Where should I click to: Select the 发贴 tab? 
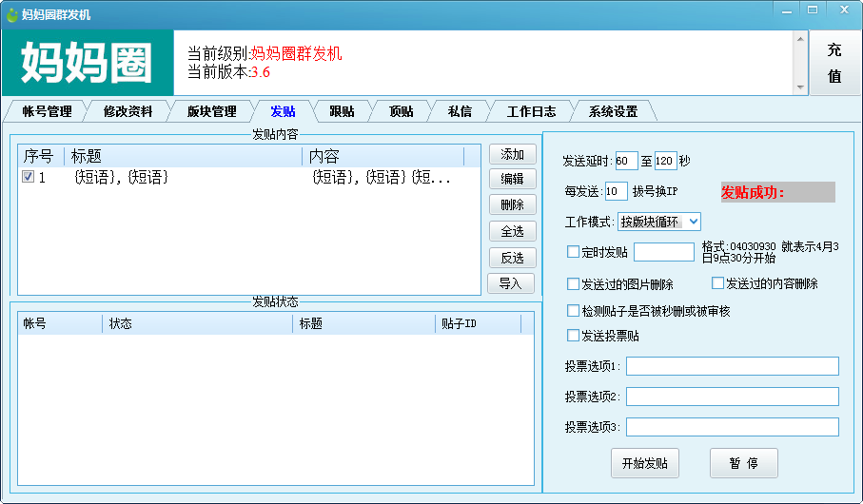click(x=283, y=111)
